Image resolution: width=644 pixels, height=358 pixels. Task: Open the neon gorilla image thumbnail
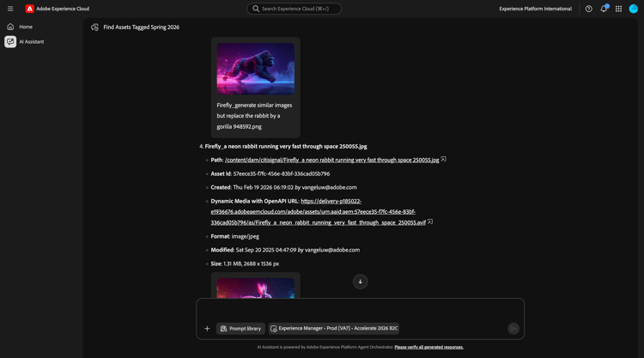(x=256, y=69)
